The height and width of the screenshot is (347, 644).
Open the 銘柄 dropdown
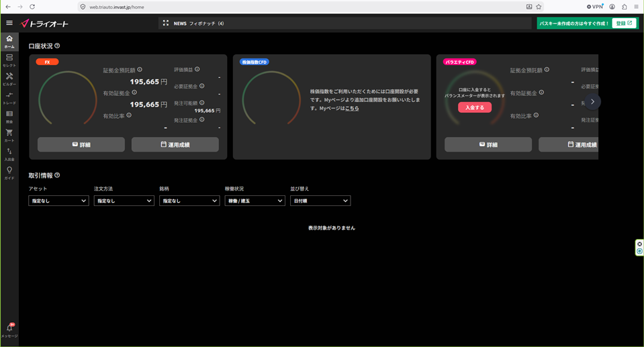tap(189, 201)
